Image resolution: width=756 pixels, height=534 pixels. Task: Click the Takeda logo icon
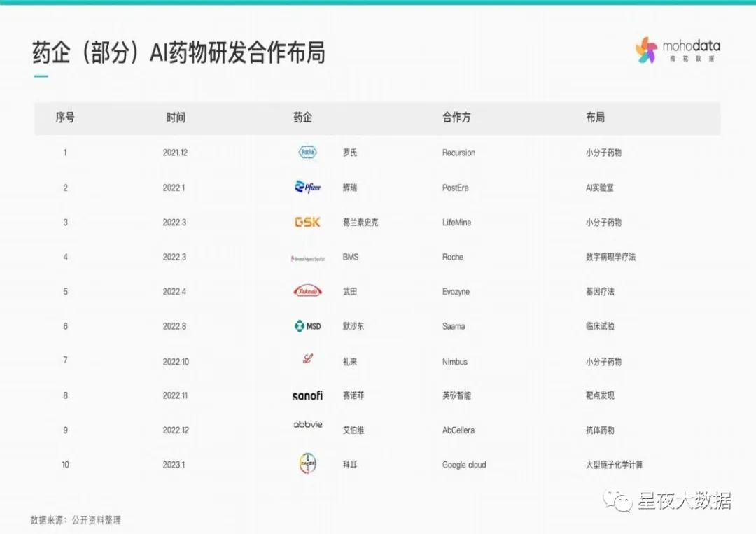pyautogui.click(x=307, y=291)
